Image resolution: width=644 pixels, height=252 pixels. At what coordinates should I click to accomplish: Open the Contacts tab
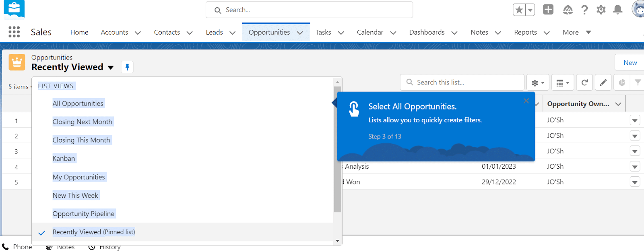point(167,32)
